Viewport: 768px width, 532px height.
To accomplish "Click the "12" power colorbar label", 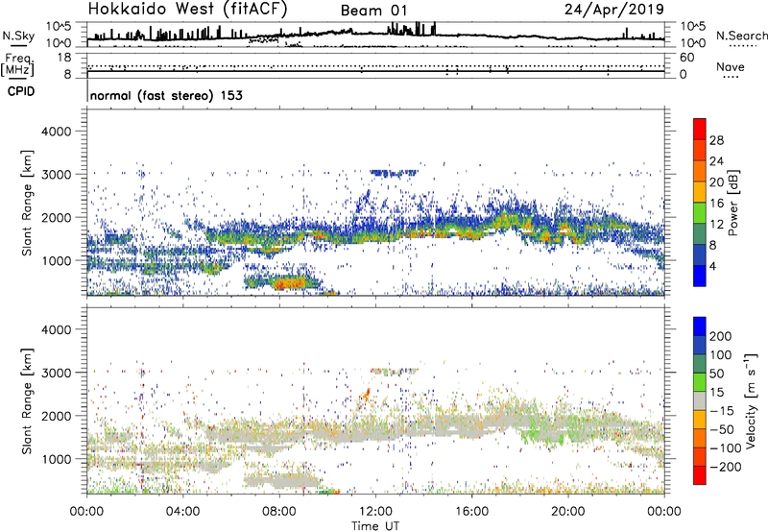I will (x=716, y=225).
